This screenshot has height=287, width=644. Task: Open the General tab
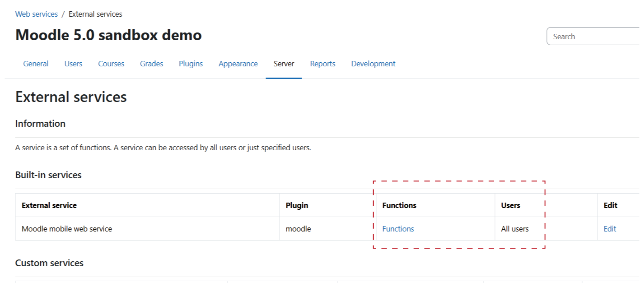36,64
